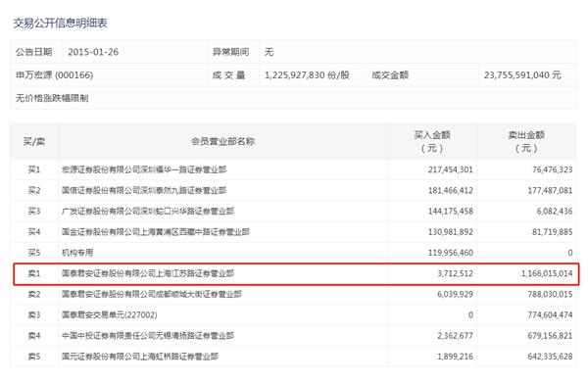Select buy amount 130,981,892
This screenshot has width=588, height=383.
click(451, 232)
